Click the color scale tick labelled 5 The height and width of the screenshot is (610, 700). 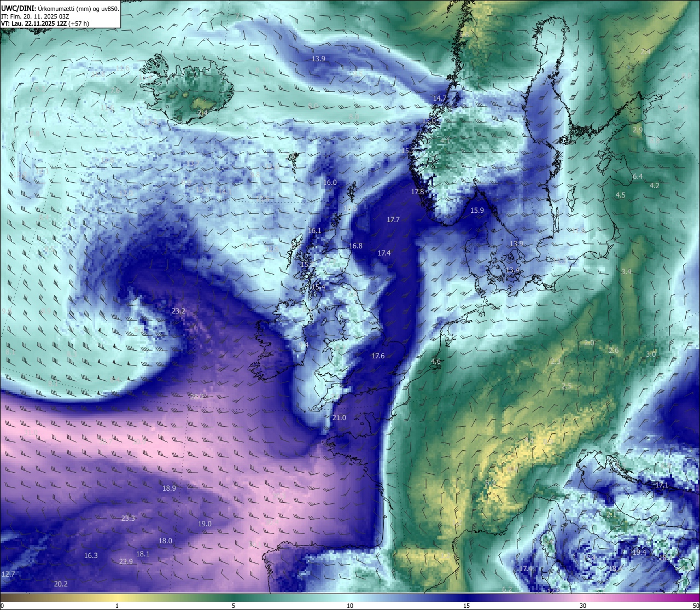click(234, 606)
